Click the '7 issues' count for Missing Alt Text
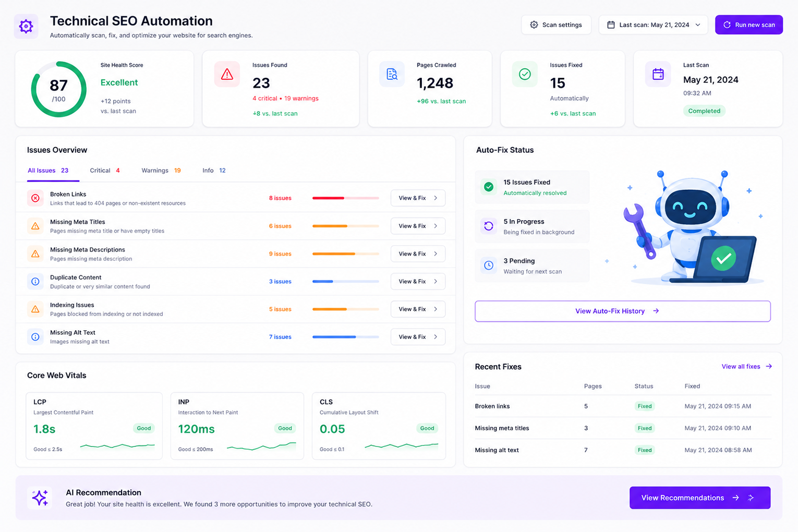Screen dimensions: 798x532 pos(280,337)
